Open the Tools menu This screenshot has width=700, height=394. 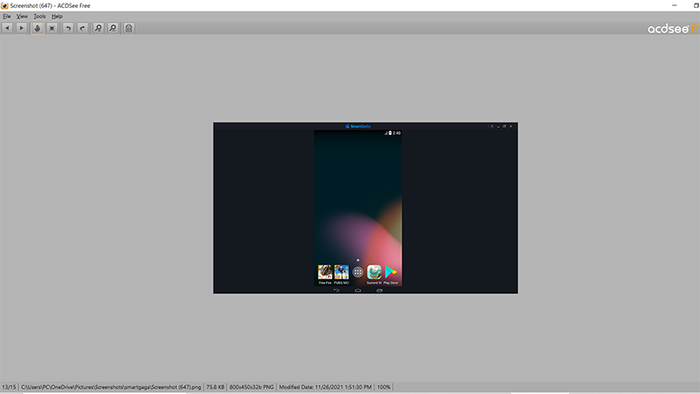[x=40, y=16]
